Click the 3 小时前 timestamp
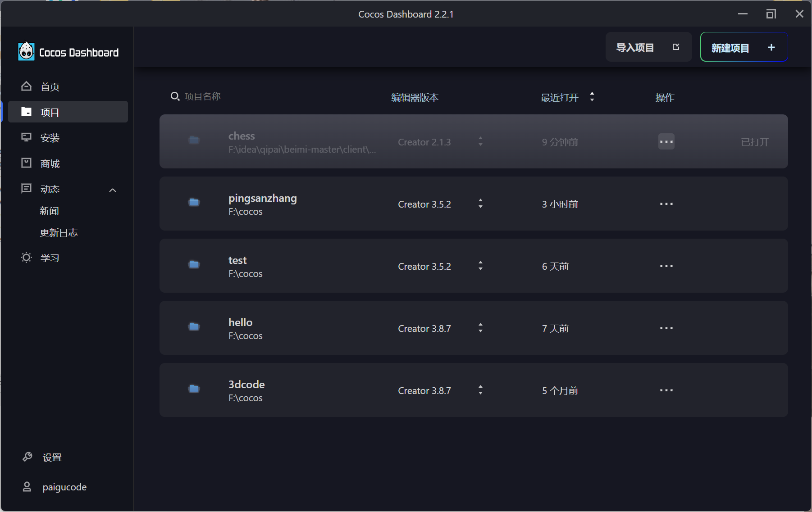812x512 pixels. click(560, 204)
